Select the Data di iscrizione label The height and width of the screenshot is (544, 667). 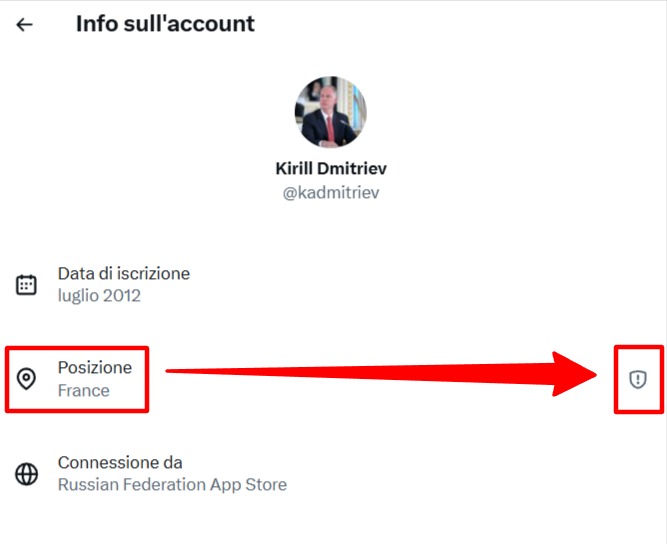[123, 273]
